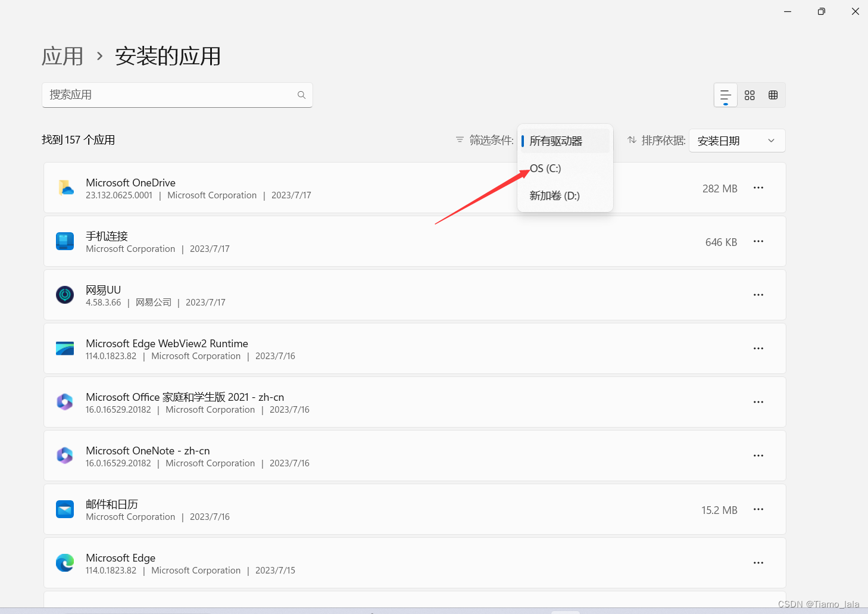Open more options for 网易UU

758,295
